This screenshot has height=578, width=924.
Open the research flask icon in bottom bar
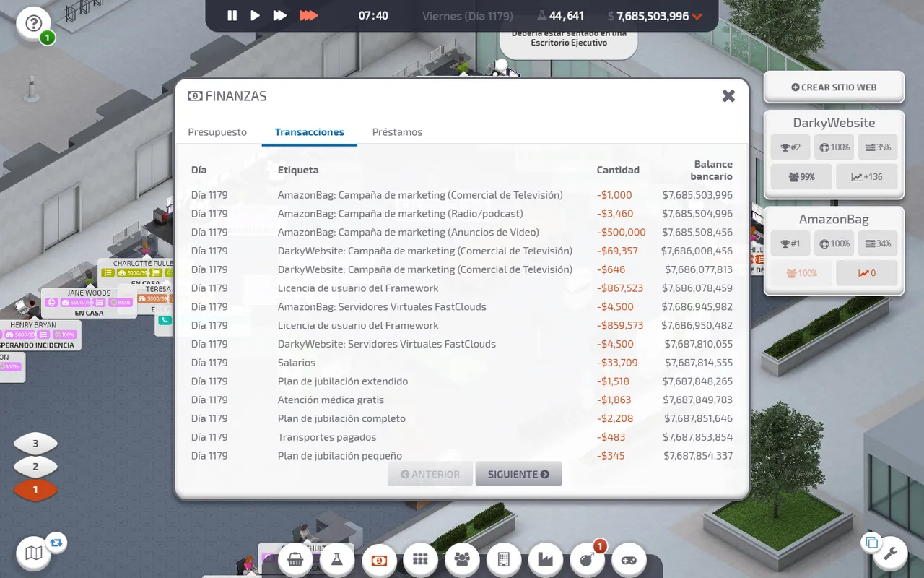(337, 559)
